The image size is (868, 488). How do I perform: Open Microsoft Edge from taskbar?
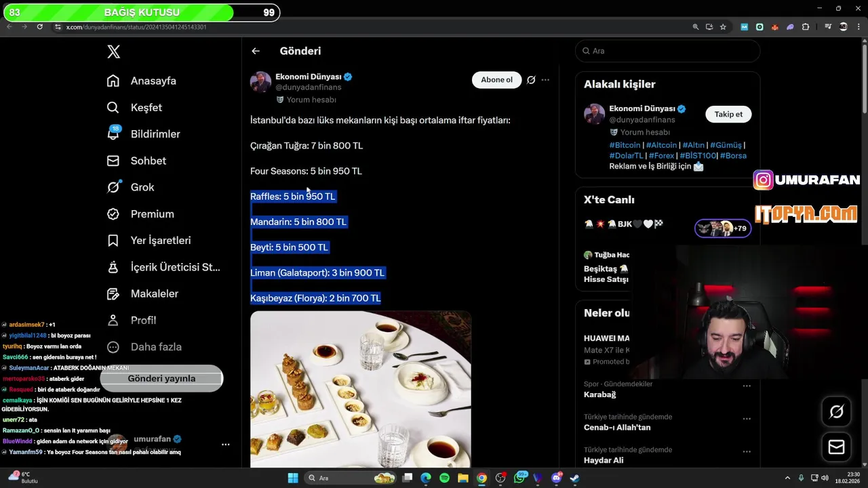pyautogui.click(x=426, y=478)
